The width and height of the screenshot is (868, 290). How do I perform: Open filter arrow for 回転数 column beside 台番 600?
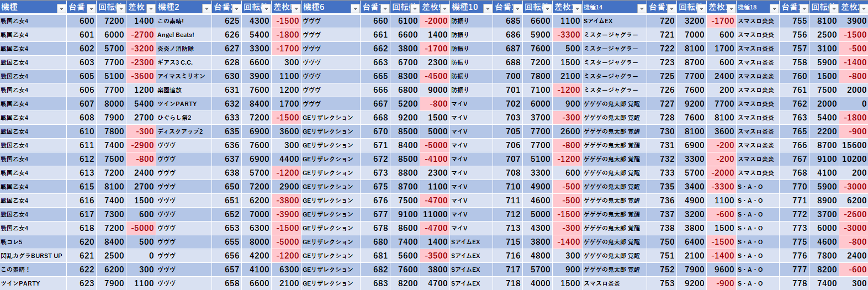click(121, 8)
